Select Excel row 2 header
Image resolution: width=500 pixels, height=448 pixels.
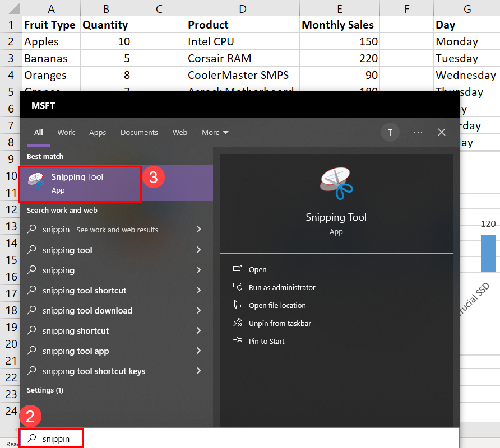11,41
